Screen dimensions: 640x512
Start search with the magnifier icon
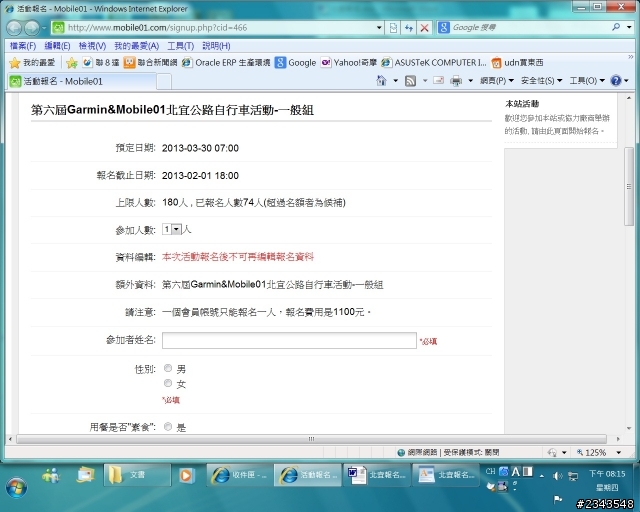click(x=616, y=27)
